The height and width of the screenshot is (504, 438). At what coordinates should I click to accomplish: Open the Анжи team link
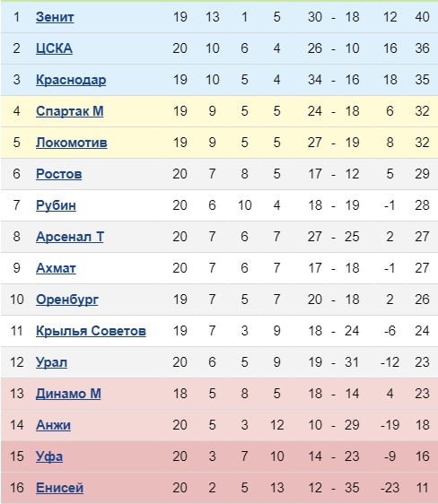pos(53,425)
